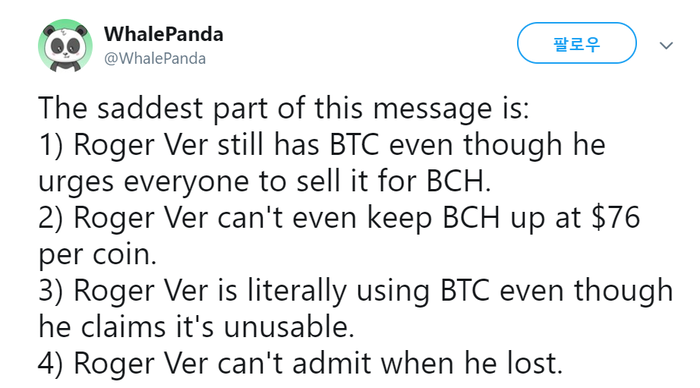700x388 pixels.
Task: Click point 1 about Roger Ver having BTC
Action: coord(322,145)
